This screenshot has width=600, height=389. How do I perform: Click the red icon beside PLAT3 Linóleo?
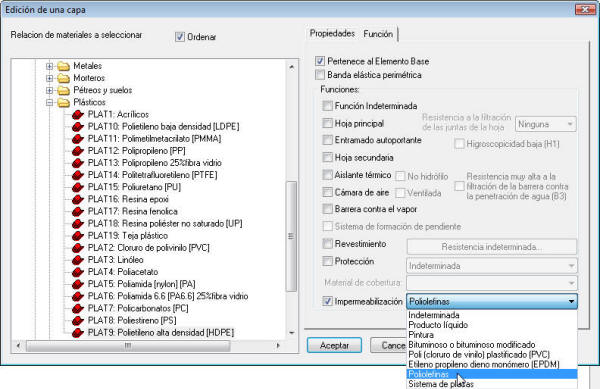(78, 260)
